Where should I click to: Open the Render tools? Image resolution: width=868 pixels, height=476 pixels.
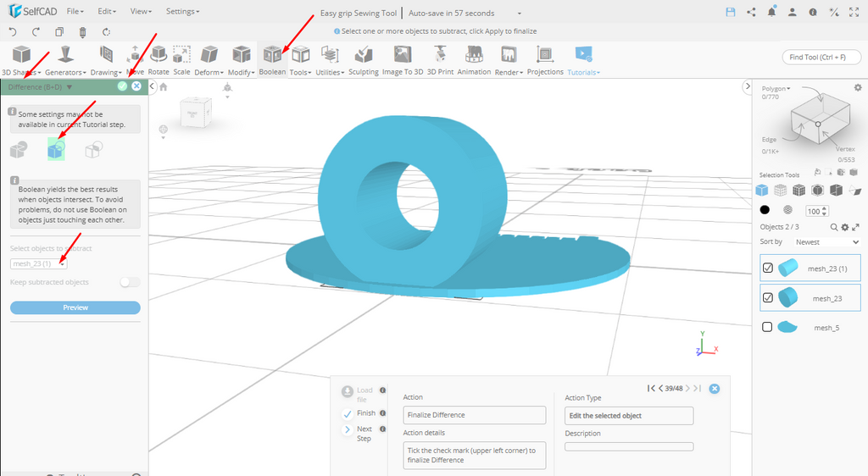pos(509,61)
